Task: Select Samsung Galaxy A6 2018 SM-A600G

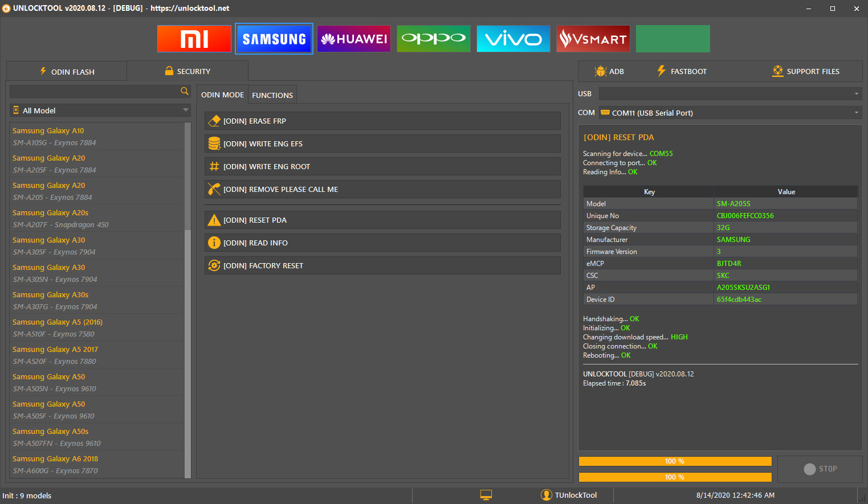Action: [x=97, y=464]
